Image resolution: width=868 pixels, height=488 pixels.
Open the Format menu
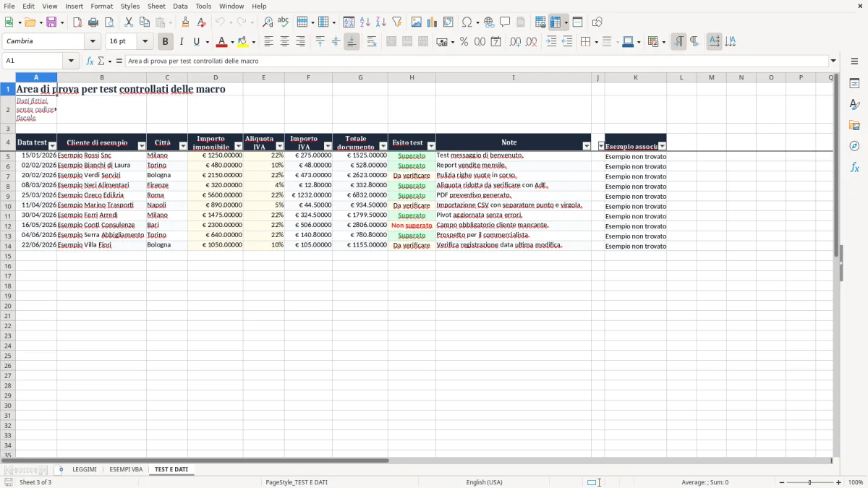[102, 6]
